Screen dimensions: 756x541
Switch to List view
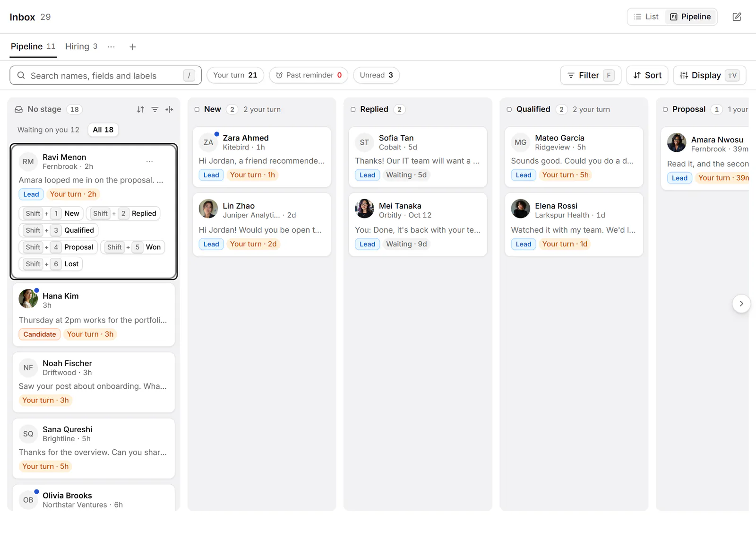pos(646,17)
